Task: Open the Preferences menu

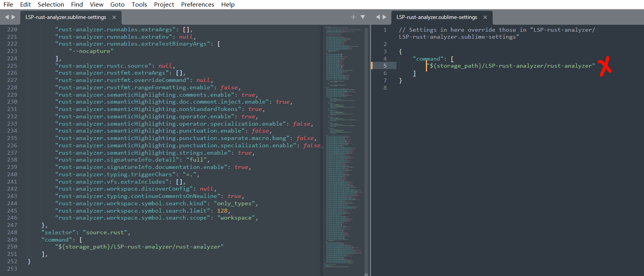Action: (x=197, y=5)
